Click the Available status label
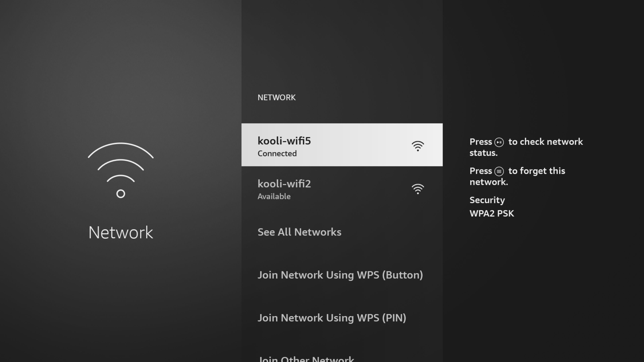The width and height of the screenshot is (644, 362). point(274,196)
